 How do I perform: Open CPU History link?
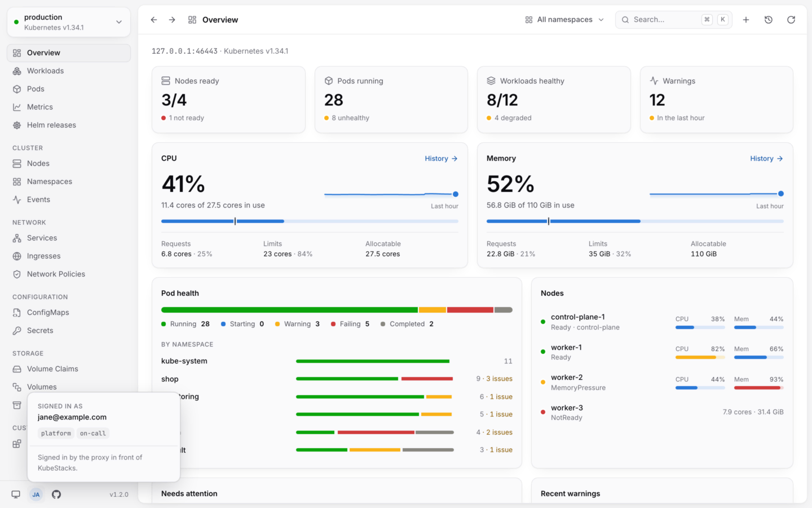441,159
